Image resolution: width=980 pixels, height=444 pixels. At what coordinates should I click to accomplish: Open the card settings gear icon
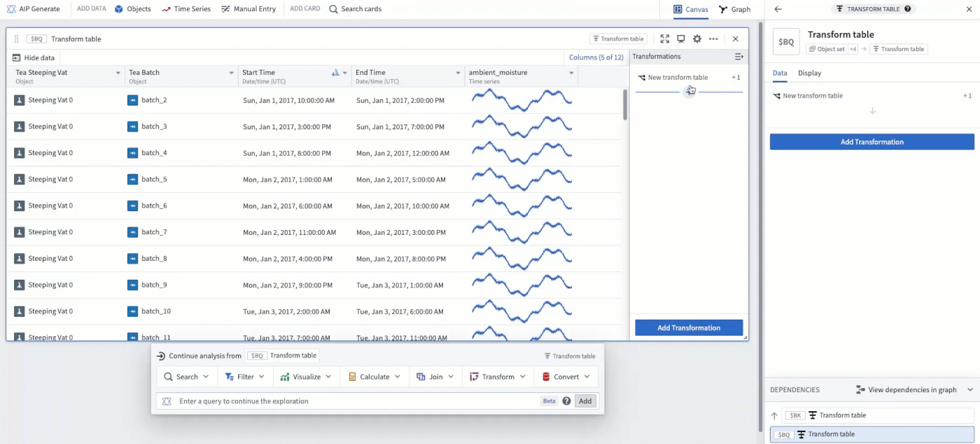click(697, 39)
